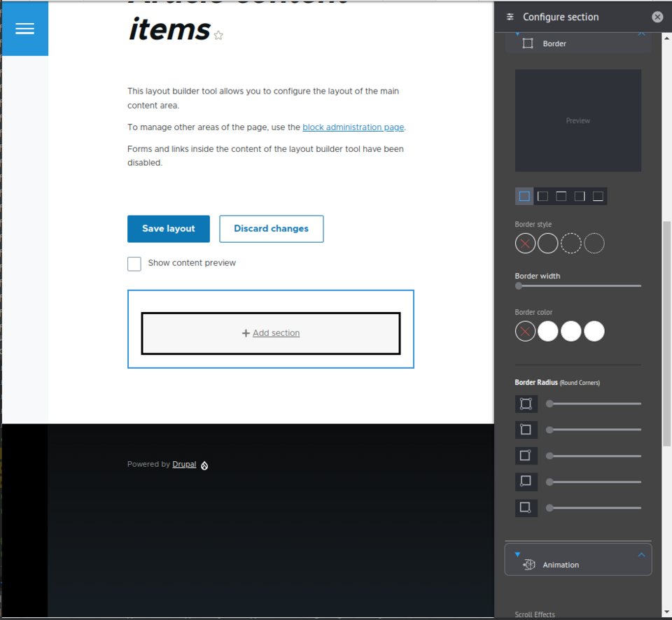Click the all-corners radius icon
Screen dimensions: 672x620
click(526, 404)
